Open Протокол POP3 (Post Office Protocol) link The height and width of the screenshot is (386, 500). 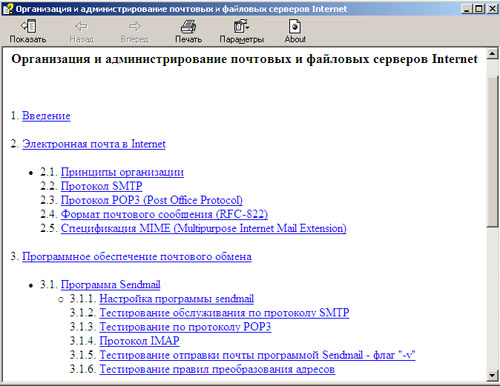[152, 200]
